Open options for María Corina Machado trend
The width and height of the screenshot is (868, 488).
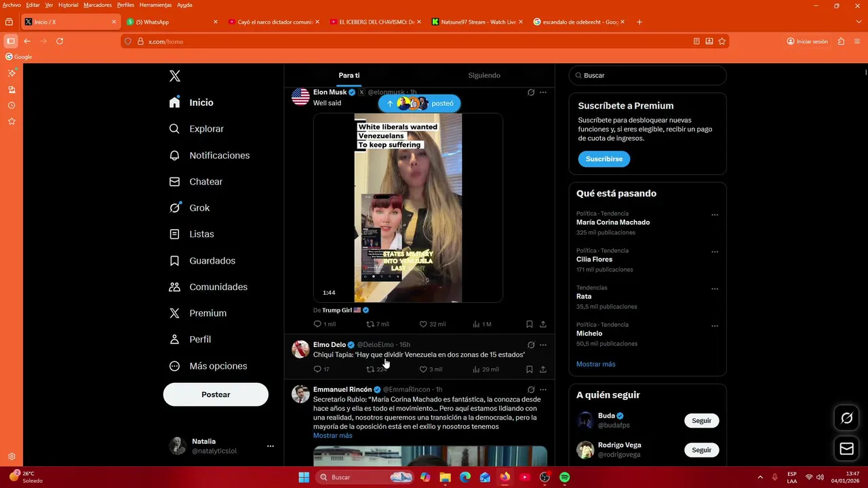click(x=715, y=215)
